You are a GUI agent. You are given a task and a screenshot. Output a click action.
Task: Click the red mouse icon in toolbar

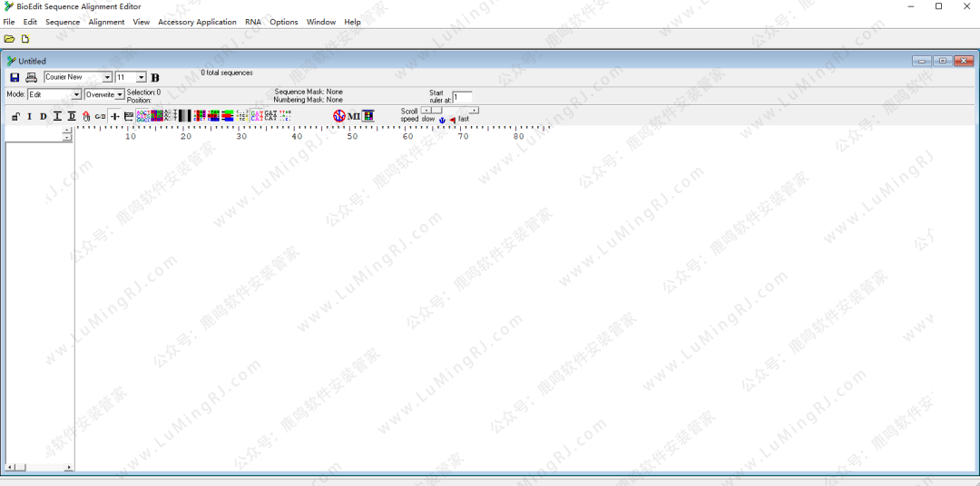[x=86, y=116]
